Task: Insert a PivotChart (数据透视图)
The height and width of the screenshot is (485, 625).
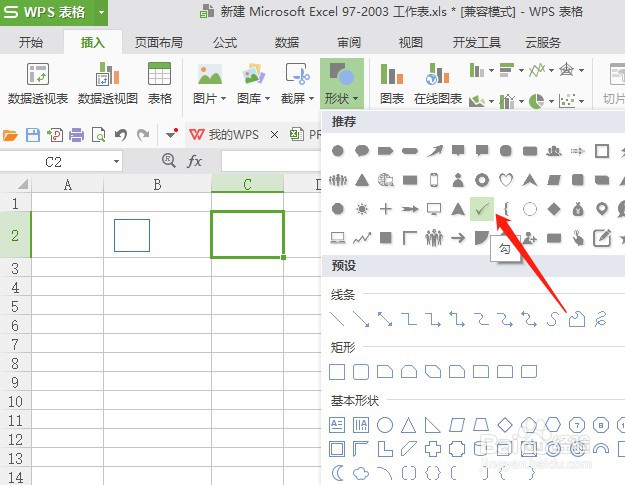Action: [x=108, y=84]
